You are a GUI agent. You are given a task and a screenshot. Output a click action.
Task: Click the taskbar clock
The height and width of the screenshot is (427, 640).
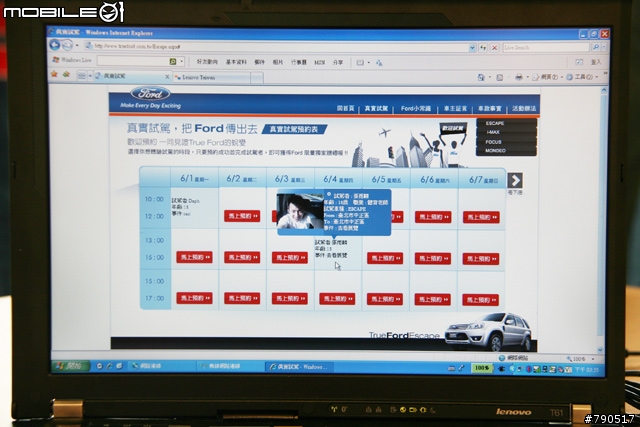click(587, 370)
